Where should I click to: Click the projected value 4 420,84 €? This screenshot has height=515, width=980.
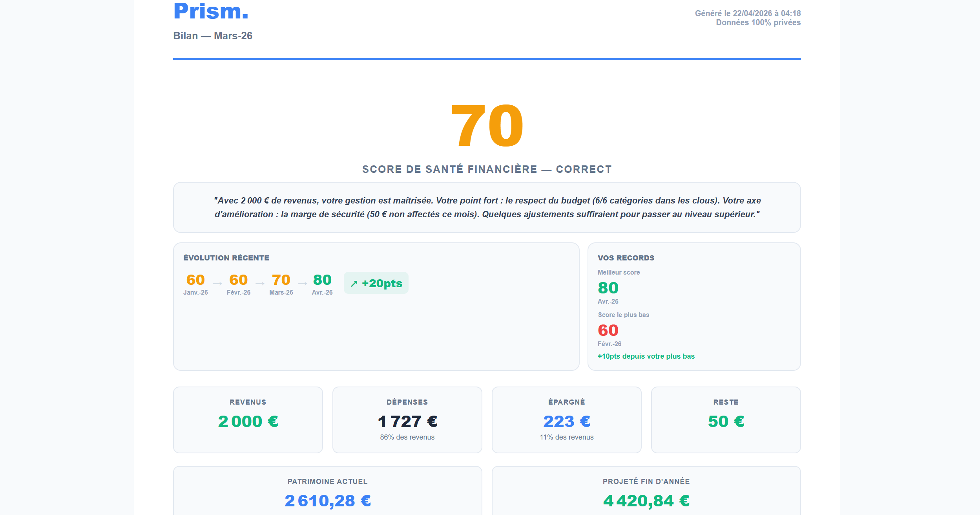646,501
